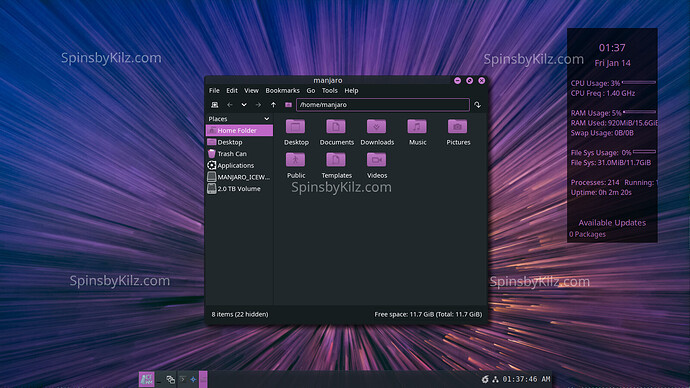The width and height of the screenshot is (690, 388).
Task: Open the navigation history dropdown arrow
Action: point(244,105)
